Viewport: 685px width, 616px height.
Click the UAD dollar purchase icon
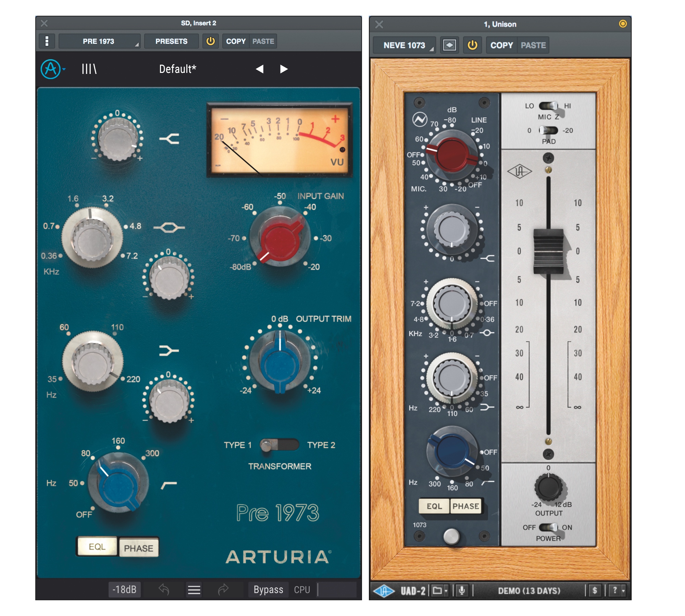(x=595, y=591)
